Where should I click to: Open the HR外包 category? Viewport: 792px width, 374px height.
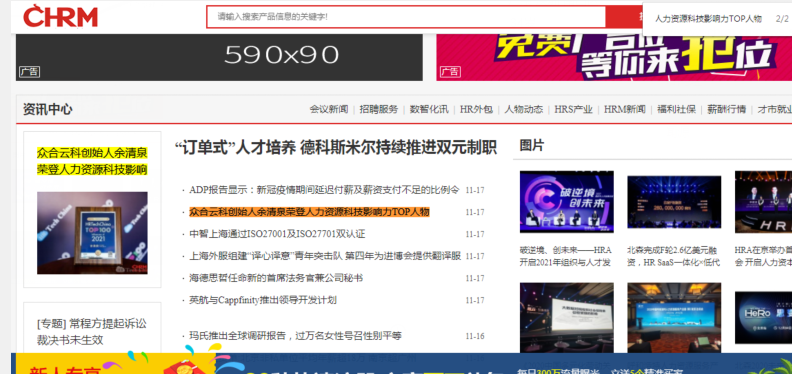pos(476,109)
